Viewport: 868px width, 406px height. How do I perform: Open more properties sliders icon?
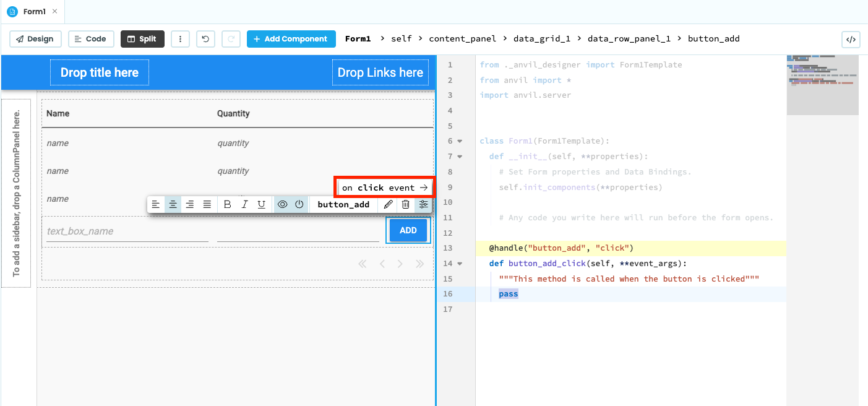pyautogui.click(x=423, y=204)
